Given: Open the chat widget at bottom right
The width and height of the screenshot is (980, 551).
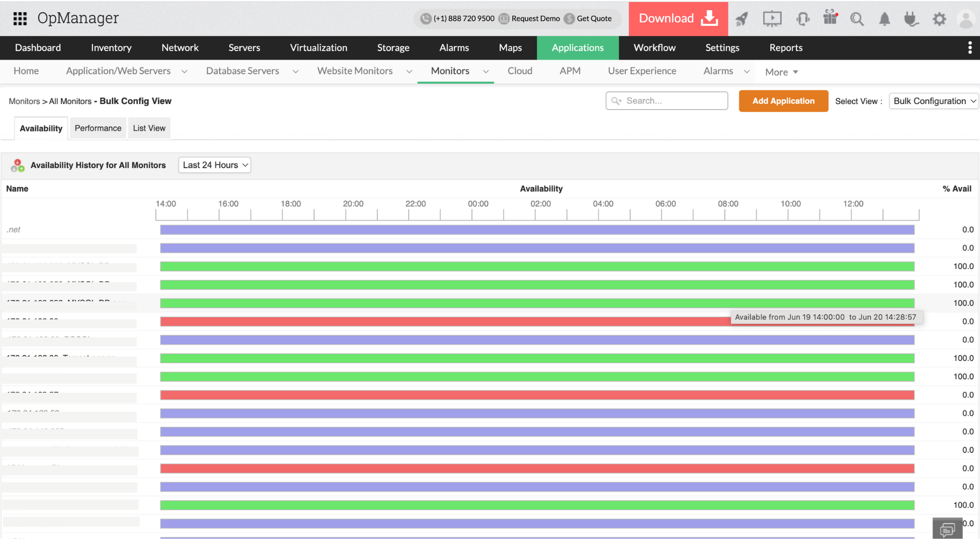Looking at the screenshot, I should click(x=947, y=529).
